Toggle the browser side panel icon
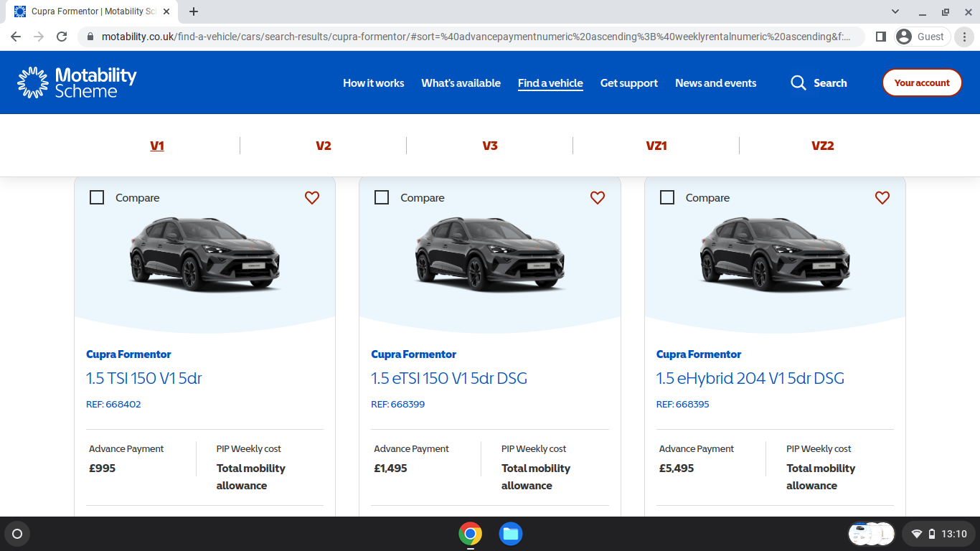Image resolution: width=980 pixels, height=551 pixels. tap(881, 37)
